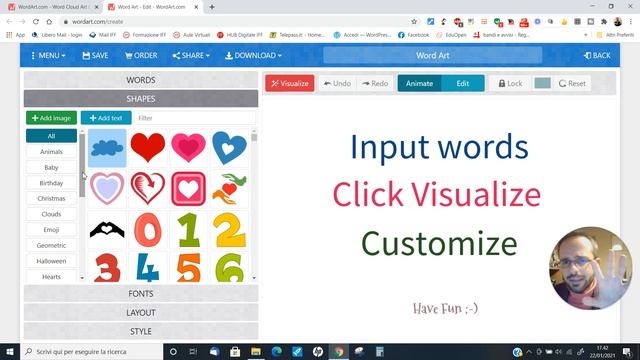
Task: Select the yellow number 2 shape
Action: tap(229, 229)
